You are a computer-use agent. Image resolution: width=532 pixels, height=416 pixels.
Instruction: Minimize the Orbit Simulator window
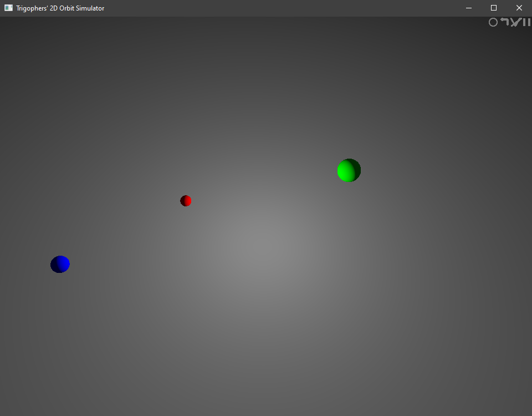[x=469, y=8]
